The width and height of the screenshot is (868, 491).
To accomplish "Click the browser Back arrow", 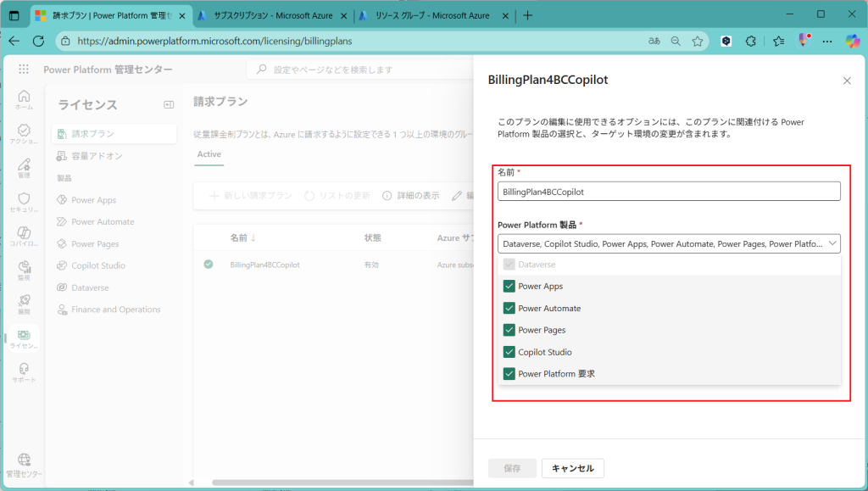I will point(14,41).
